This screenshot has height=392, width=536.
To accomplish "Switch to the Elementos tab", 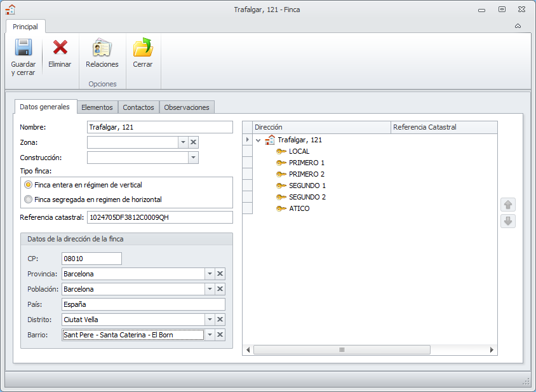I will 97,107.
